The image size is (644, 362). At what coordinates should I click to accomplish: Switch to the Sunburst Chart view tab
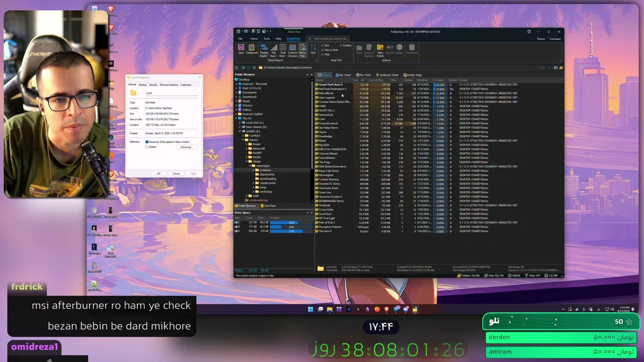click(x=387, y=75)
